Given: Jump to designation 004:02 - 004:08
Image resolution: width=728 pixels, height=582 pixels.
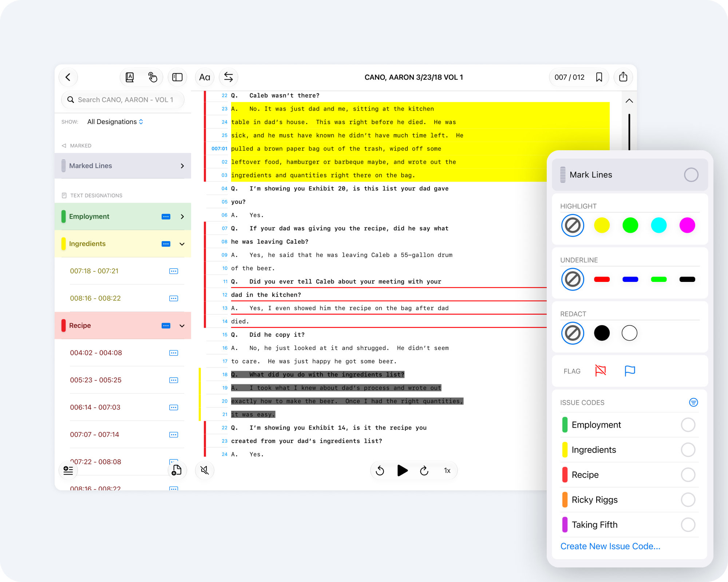Looking at the screenshot, I should (96, 353).
